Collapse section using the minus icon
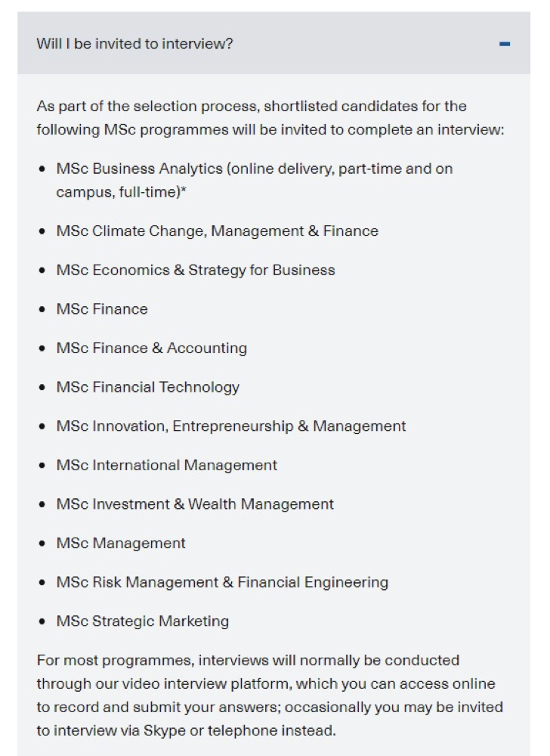This screenshot has width=550, height=756. click(x=505, y=44)
